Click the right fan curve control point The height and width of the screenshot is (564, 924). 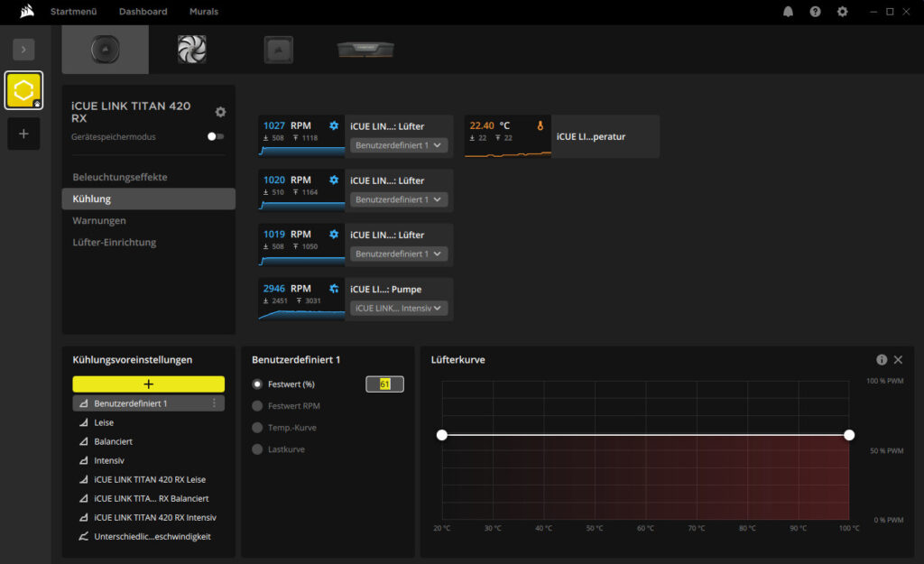coord(849,435)
